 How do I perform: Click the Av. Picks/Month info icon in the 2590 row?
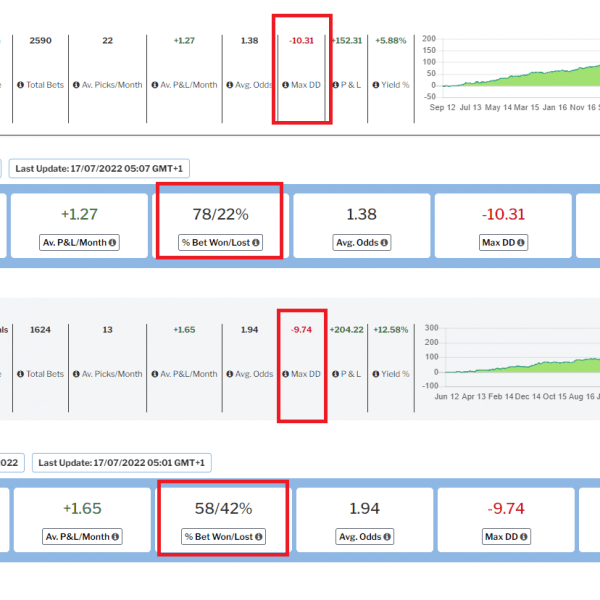[76, 85]
